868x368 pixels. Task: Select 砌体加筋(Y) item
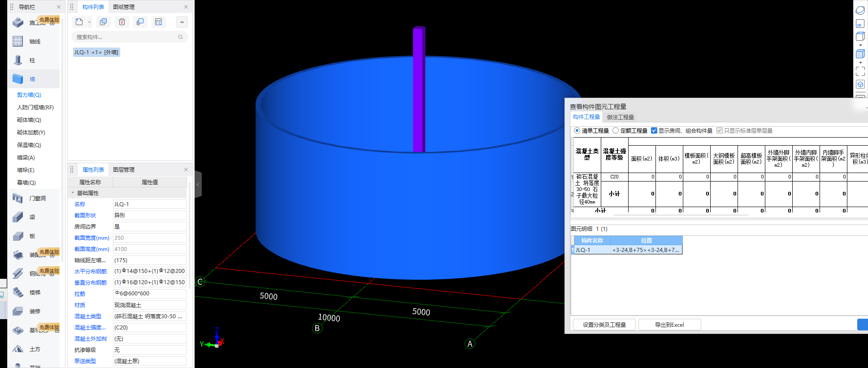tap(31, 133)
